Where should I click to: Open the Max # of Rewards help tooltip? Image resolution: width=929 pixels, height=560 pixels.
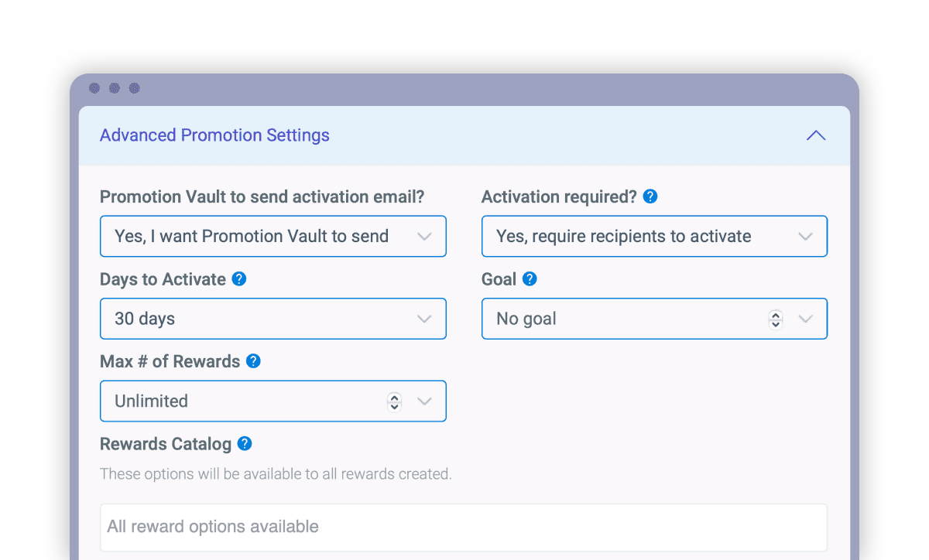pyautogui.click(x=254, y=361)
